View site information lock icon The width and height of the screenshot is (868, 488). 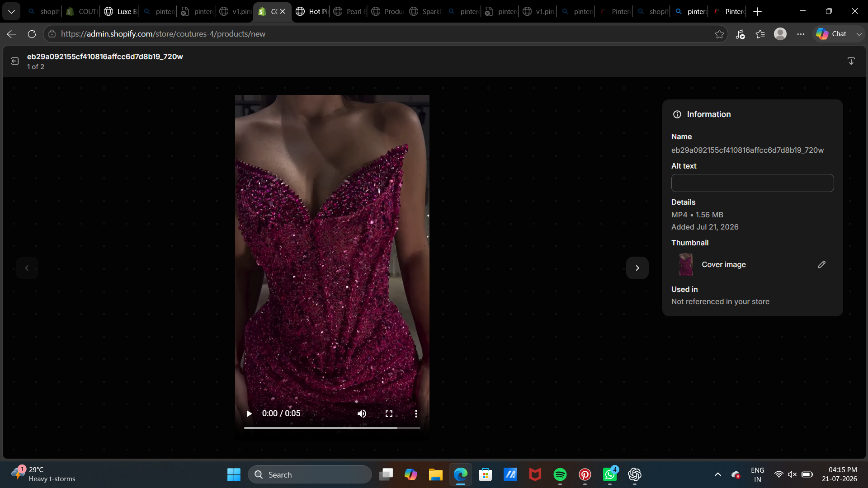[52, 34]
